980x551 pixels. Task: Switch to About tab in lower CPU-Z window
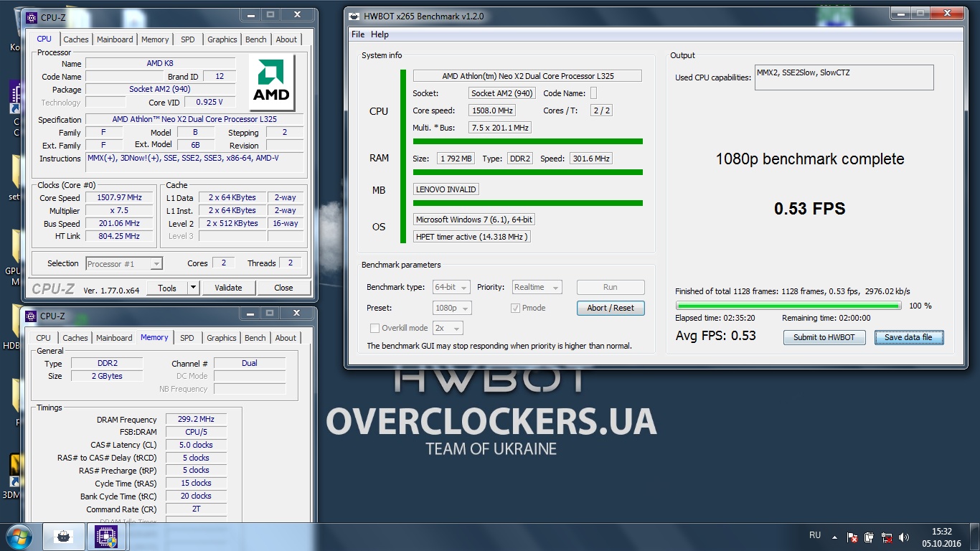tap(286, 338)
